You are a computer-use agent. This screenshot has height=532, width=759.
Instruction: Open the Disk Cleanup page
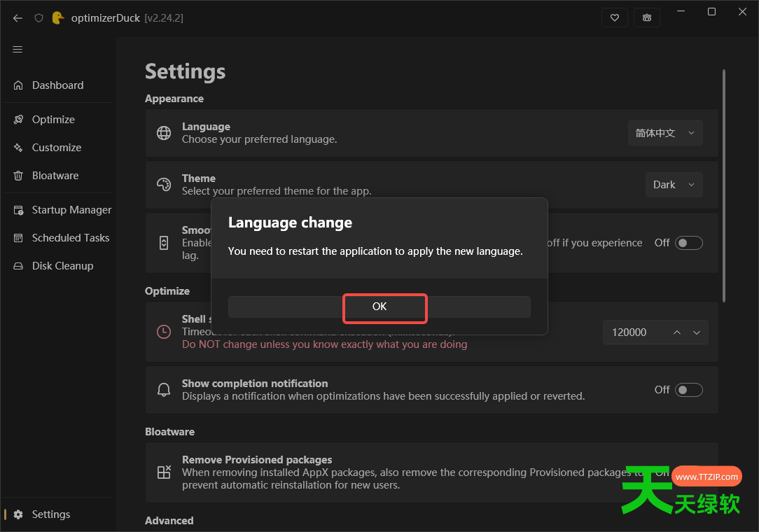[x=58, y=266]
